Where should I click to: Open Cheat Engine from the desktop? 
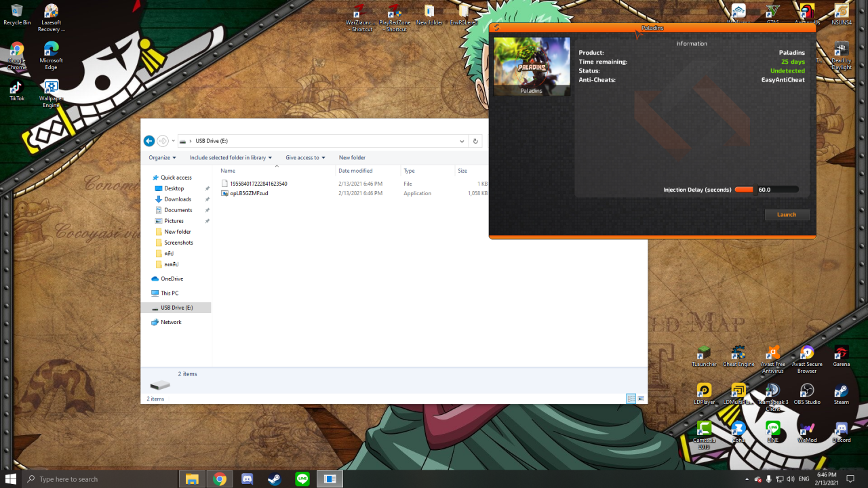738,352
